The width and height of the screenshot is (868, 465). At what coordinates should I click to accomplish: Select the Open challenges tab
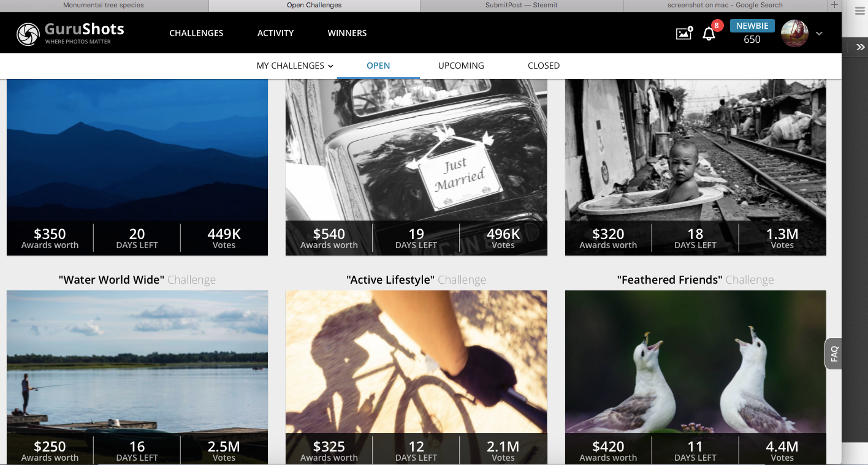(378, 66)
